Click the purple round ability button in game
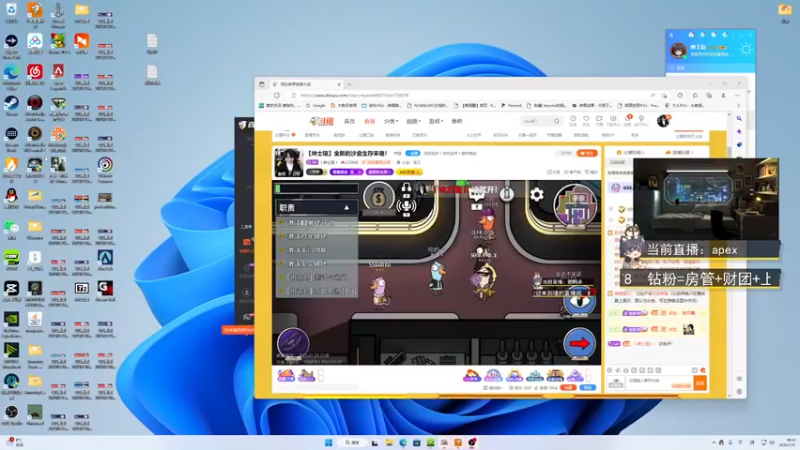 (293, 343)
